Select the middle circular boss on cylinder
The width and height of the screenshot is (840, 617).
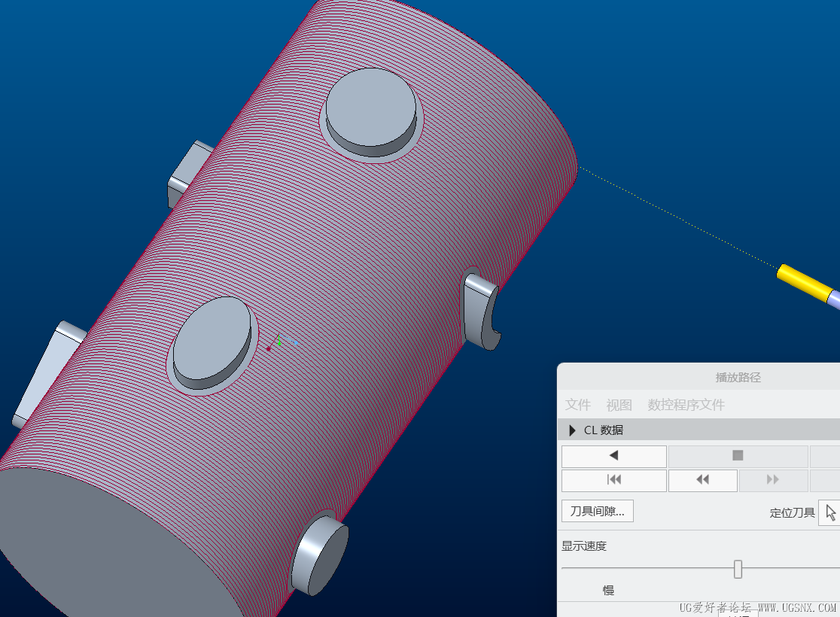(x=212, y=343)
